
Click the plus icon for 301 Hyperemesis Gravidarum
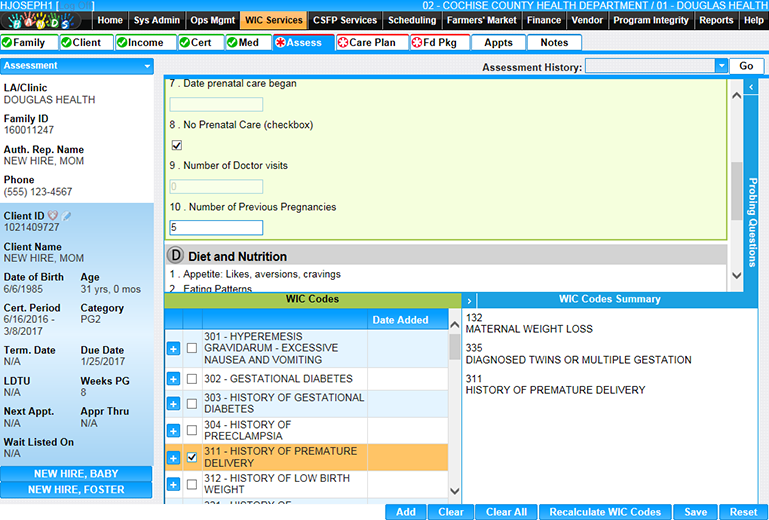pos(173,348)
